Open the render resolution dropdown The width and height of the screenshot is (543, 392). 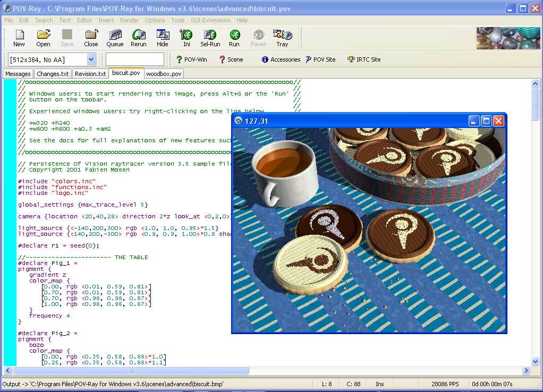coord(91,59)
